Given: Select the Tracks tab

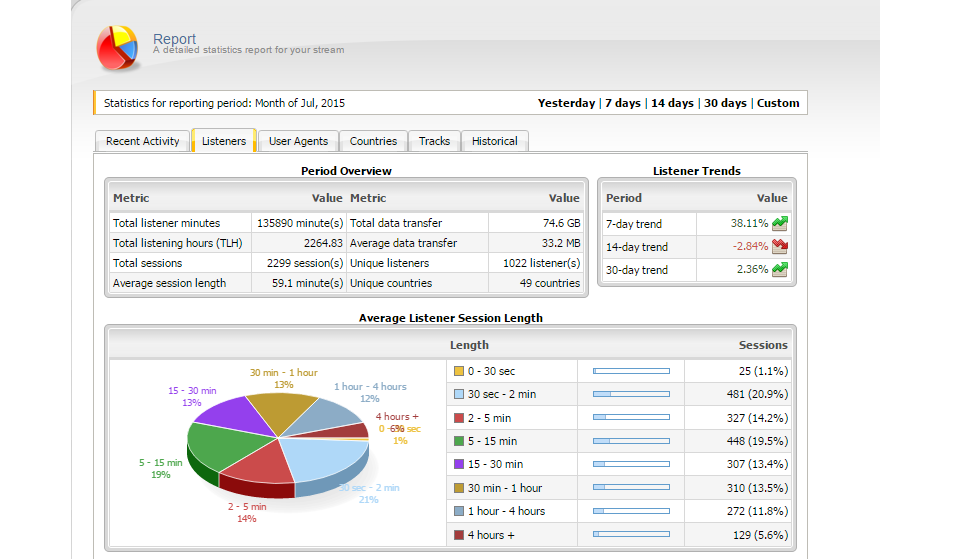Looking at the screenshot, I should [434, 141].
